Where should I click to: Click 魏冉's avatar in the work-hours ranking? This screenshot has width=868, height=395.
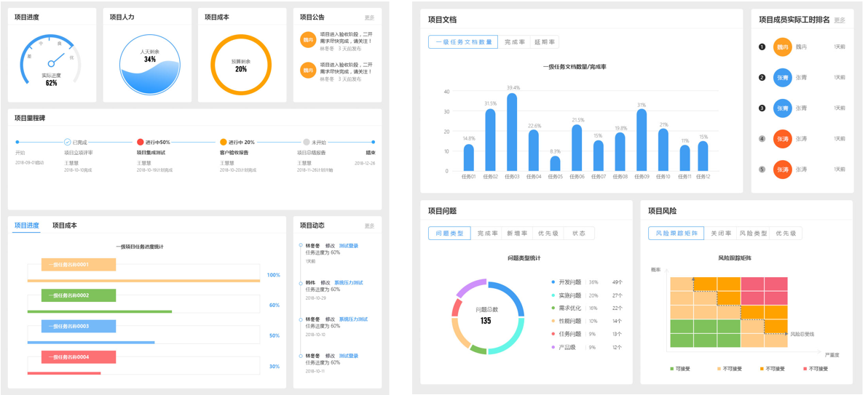coord(782,47)
